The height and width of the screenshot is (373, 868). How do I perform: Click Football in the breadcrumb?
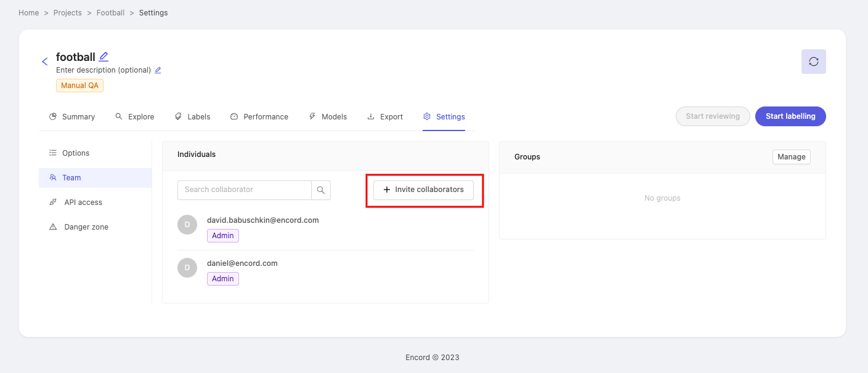click(110, 13)
